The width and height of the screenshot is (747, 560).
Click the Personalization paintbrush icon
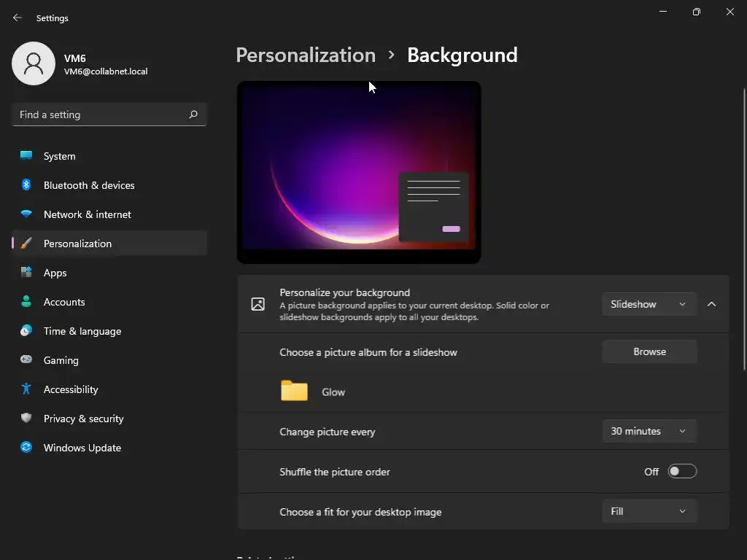(26, 244)
